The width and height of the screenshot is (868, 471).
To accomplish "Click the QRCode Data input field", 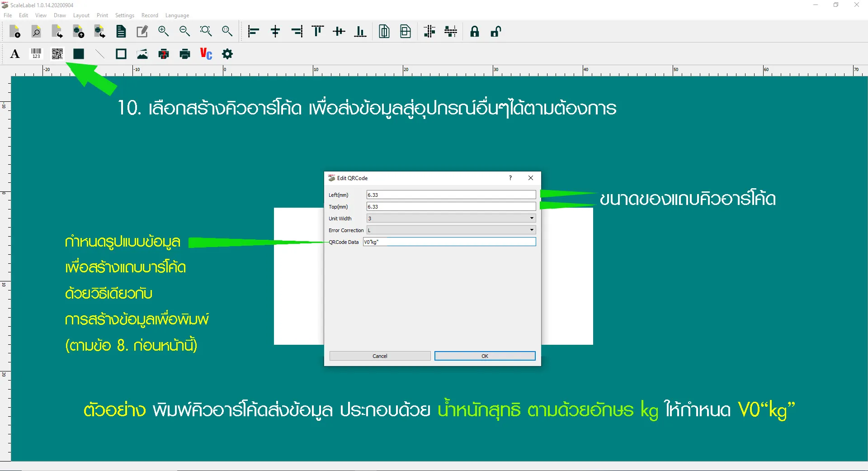I will point(449,242).
